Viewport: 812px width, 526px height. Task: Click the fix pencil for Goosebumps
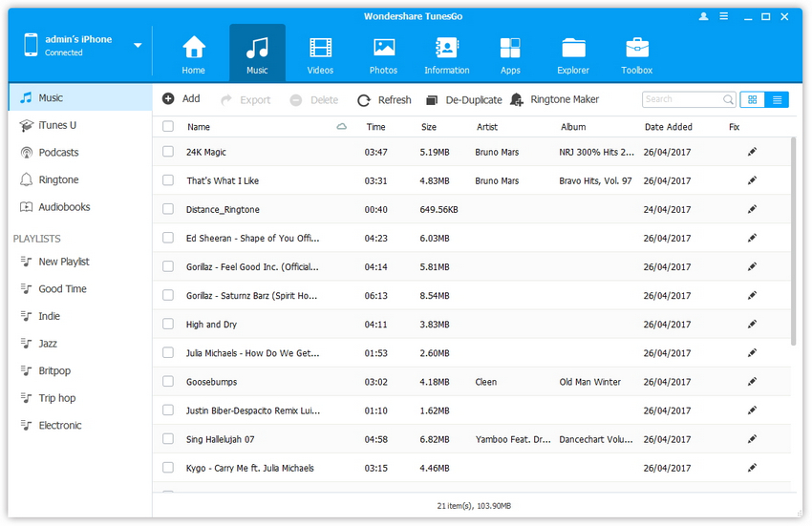(752, 382)
